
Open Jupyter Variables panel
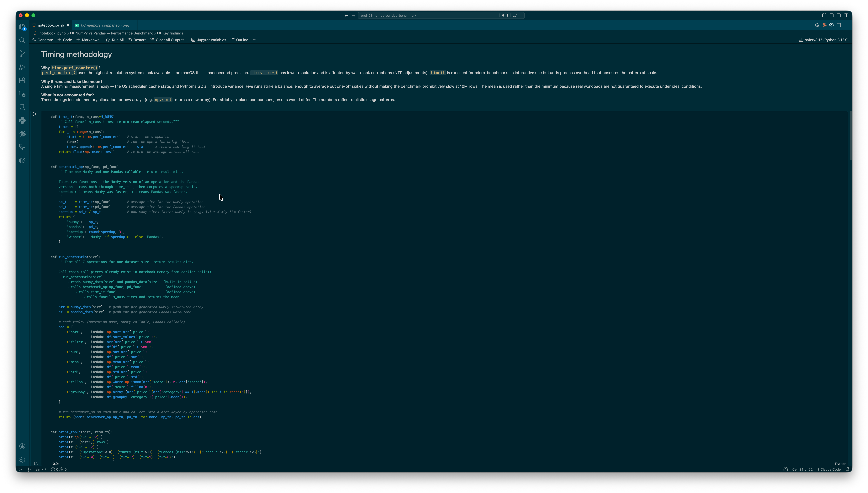(x=209, y=40)
